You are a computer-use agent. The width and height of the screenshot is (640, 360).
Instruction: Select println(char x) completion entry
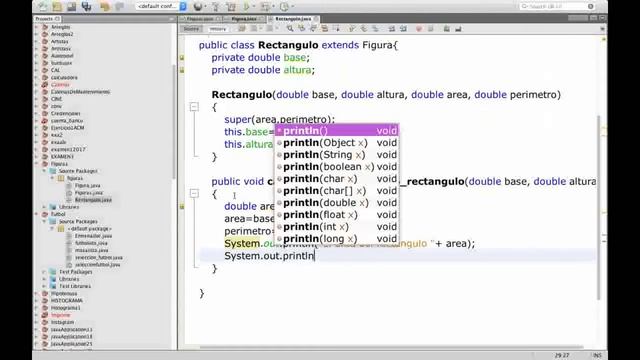[x=336, y=179]
